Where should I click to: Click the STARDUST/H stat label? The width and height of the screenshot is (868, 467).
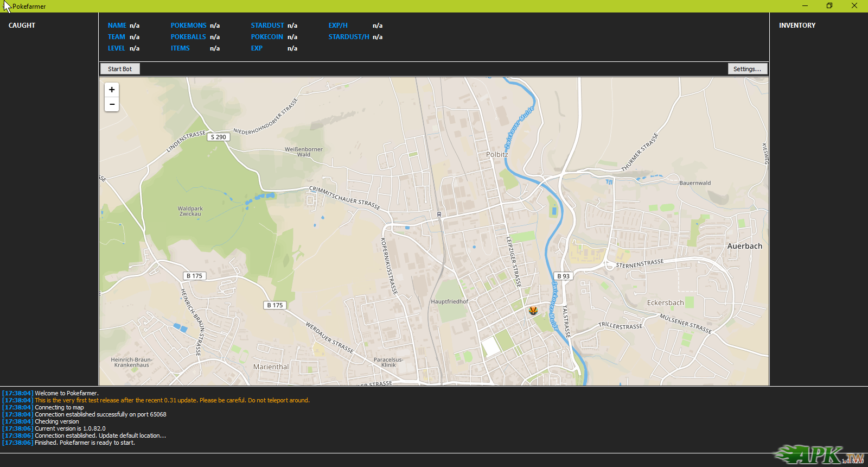click(349, 37)
